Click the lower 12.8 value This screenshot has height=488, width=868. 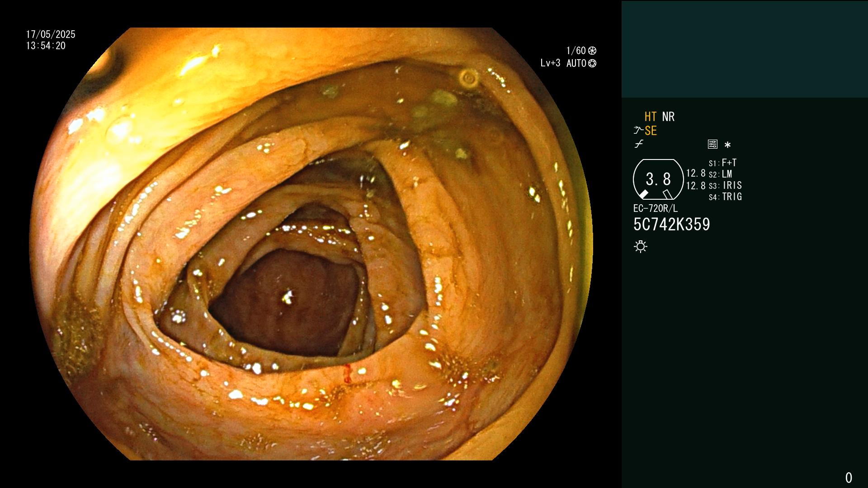tap(696, 185)
